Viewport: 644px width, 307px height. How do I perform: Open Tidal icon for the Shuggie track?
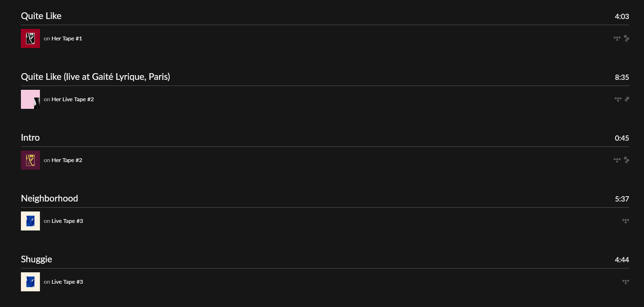pyautogui.click(x=625, y=282)
